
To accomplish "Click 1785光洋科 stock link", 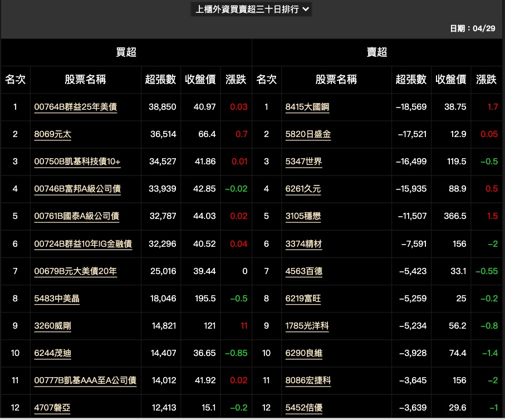I will pos(307,326).
